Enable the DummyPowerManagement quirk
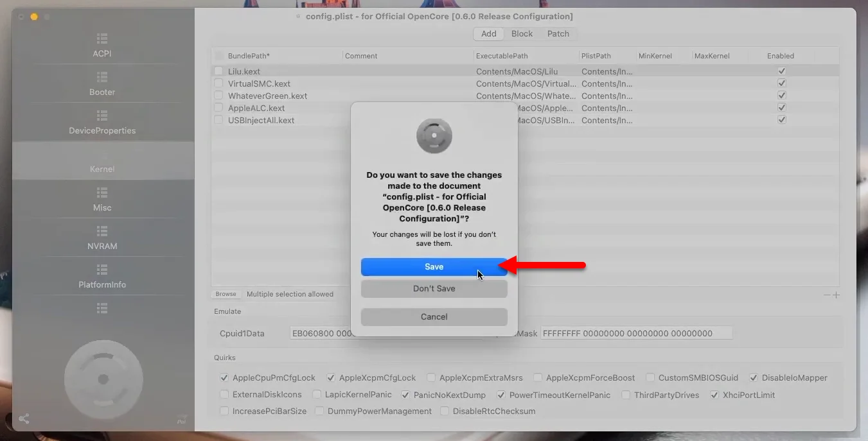The image size is (868, 441). 319,411
